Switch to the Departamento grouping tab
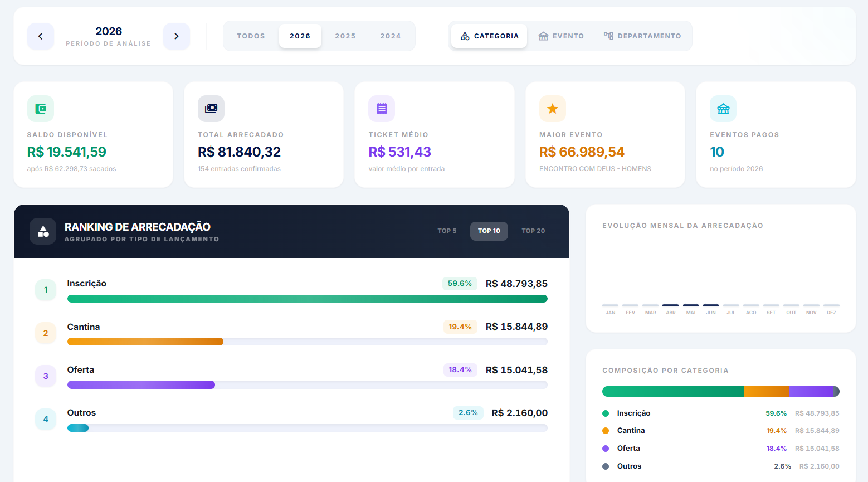This screenshot has height=482, width=868. (x=642, y=36)
